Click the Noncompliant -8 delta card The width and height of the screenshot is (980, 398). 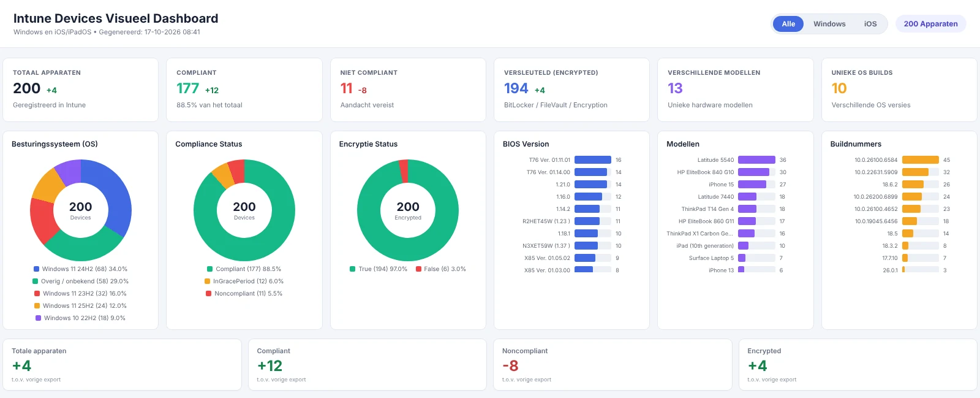(612, 365)
